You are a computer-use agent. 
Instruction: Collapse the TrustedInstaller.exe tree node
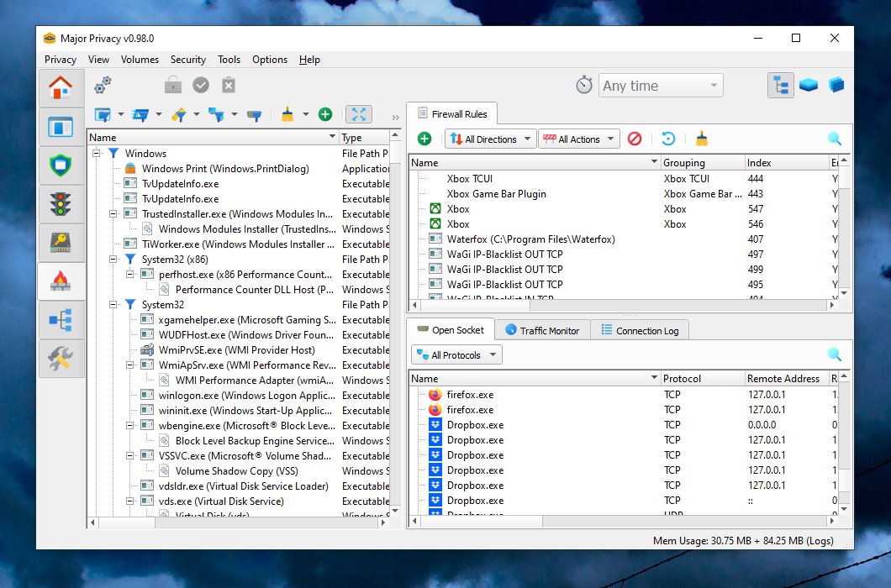(x=113, y=213)
